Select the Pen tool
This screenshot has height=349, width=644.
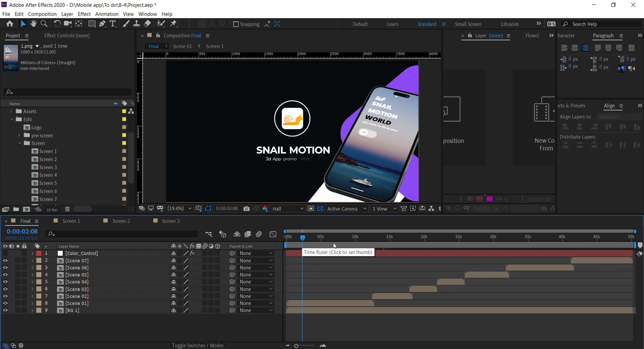[102, 24]
